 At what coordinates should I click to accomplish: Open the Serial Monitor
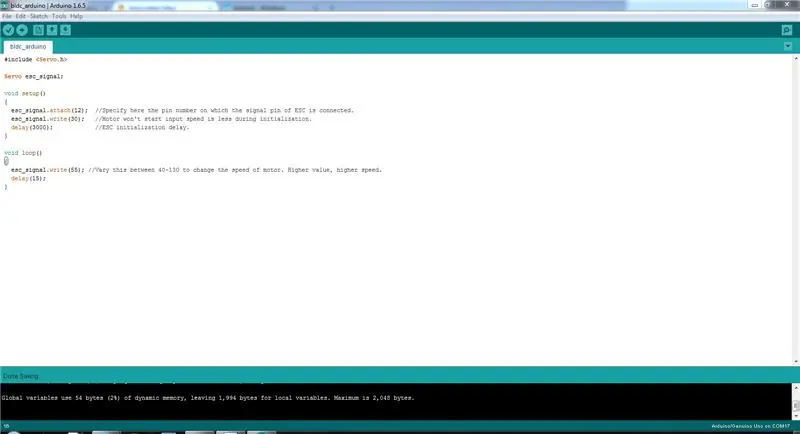click(787, 30)
